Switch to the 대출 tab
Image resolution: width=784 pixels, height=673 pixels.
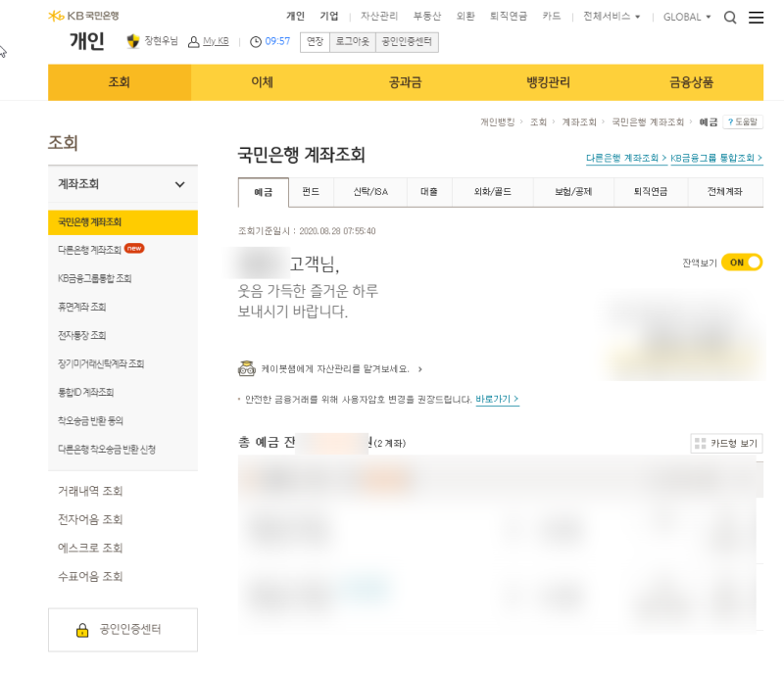(429, 192)
